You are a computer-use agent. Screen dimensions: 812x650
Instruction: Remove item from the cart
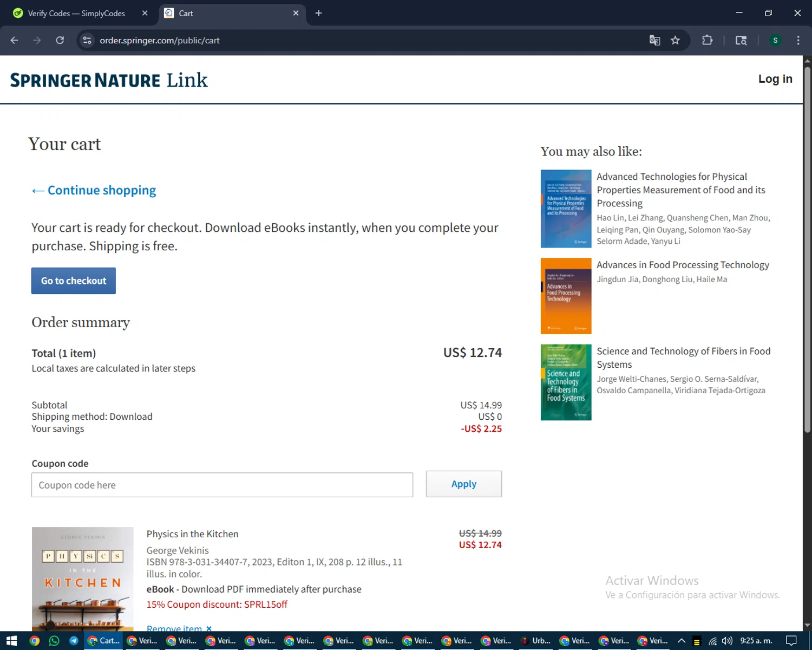(x=179, y=628)
